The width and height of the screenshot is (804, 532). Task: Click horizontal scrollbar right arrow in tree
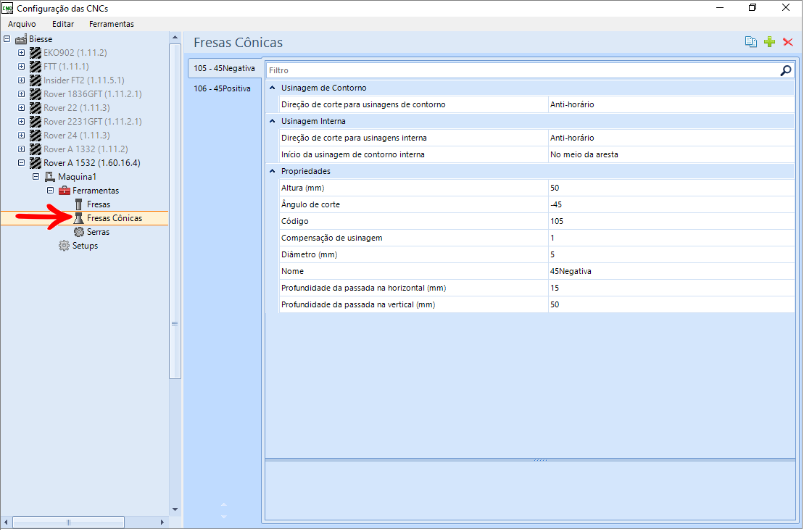[162, 523]
